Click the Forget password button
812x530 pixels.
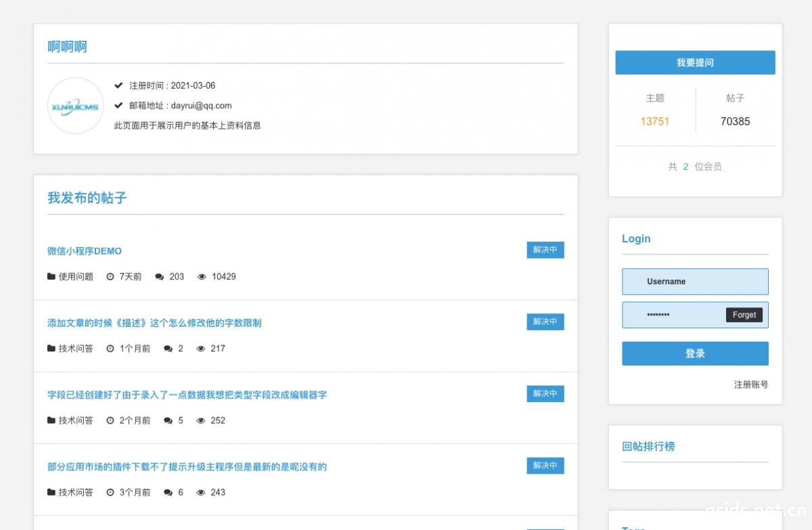point(744,315)
